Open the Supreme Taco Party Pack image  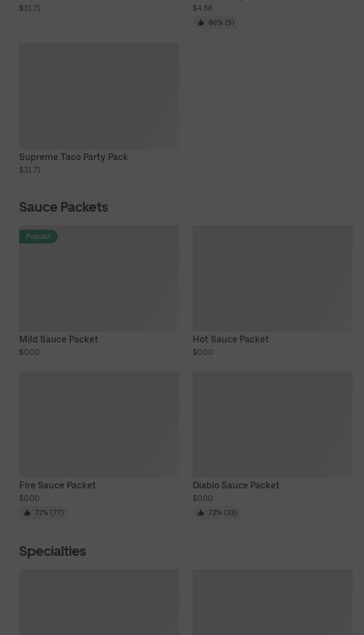click(x=99, y=96)
